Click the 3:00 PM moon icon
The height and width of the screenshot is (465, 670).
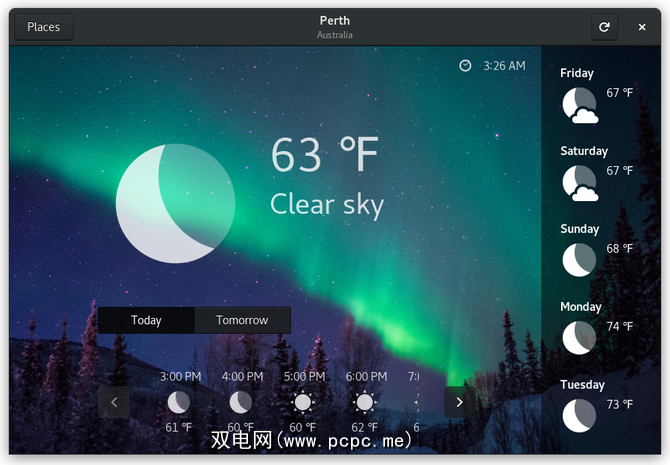[x=179, y=402]
